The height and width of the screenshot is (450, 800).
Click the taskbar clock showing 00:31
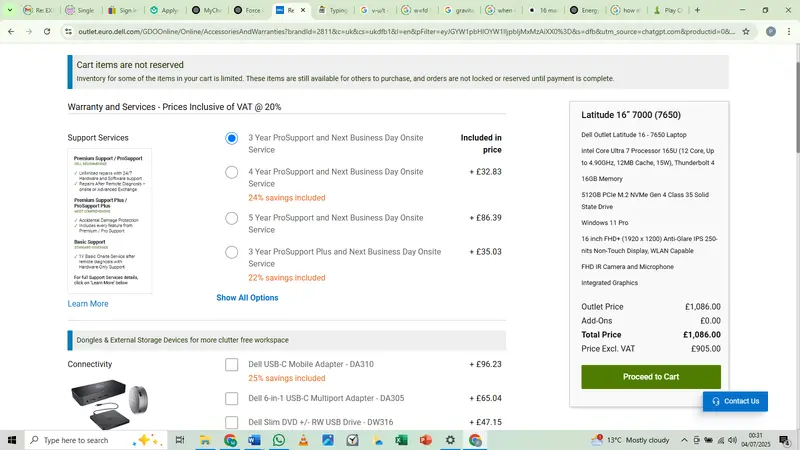tap(756, 440)
